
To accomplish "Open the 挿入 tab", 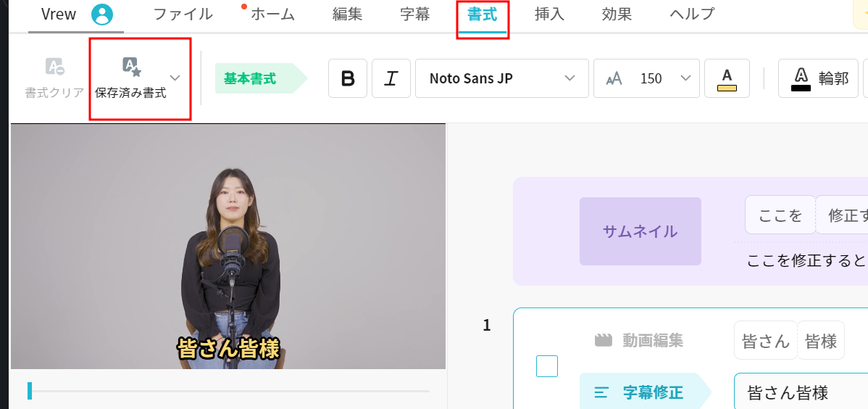I will coord(549,15).
